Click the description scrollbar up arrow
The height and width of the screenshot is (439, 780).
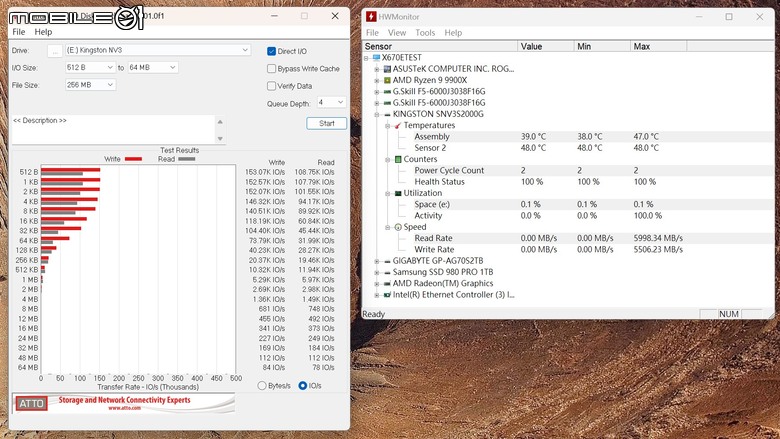click(220, 122)
